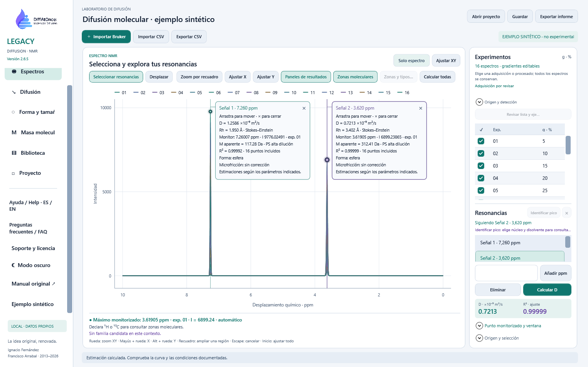Image resolution: width=588 pixels, height=367 pixels.
Task: Click the Eliminar button
Action: click(x=498, y=290)
